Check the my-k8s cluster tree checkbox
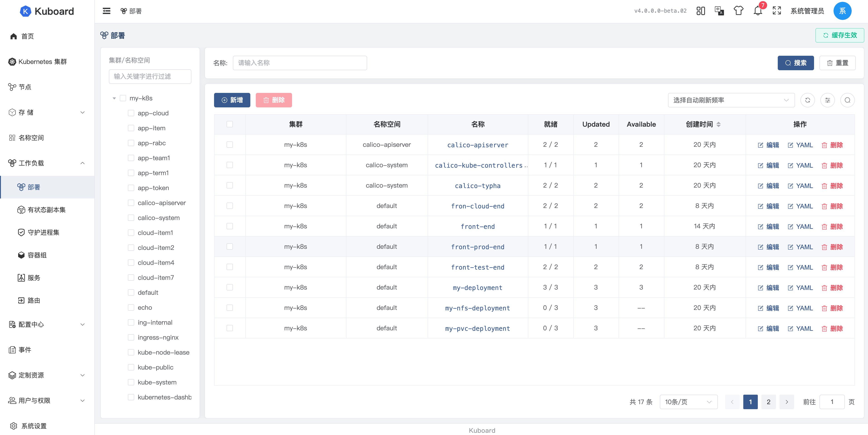The height and width of the screenshot is (435, 868). 123,98
